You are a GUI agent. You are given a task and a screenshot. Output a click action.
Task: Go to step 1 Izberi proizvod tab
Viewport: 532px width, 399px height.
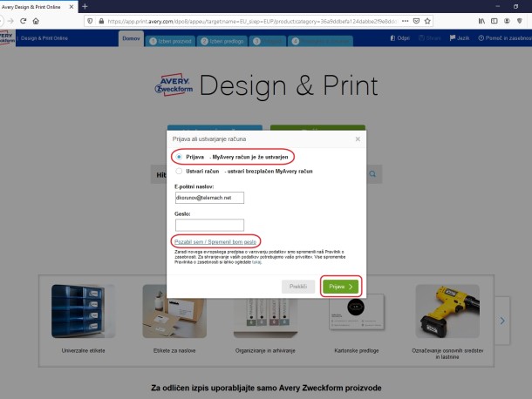click(x=170, y=41)
